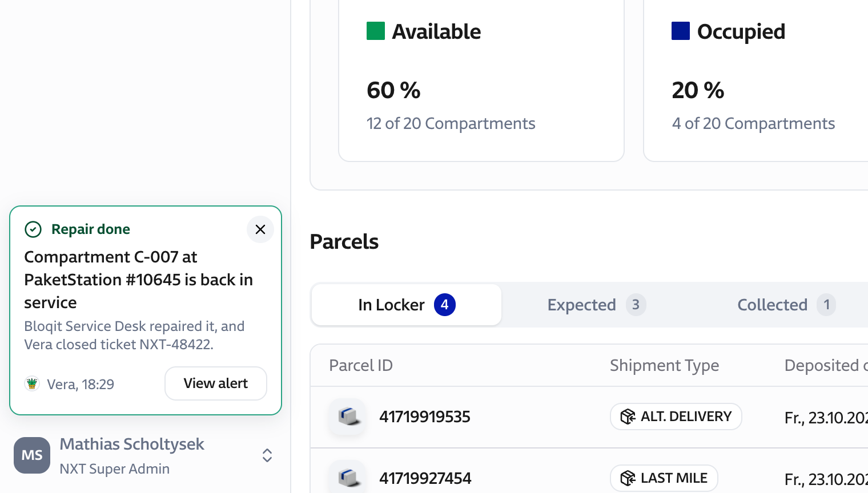
Task: Click the Mathias Scholtysek user name
Action: (x=132, y=444)
